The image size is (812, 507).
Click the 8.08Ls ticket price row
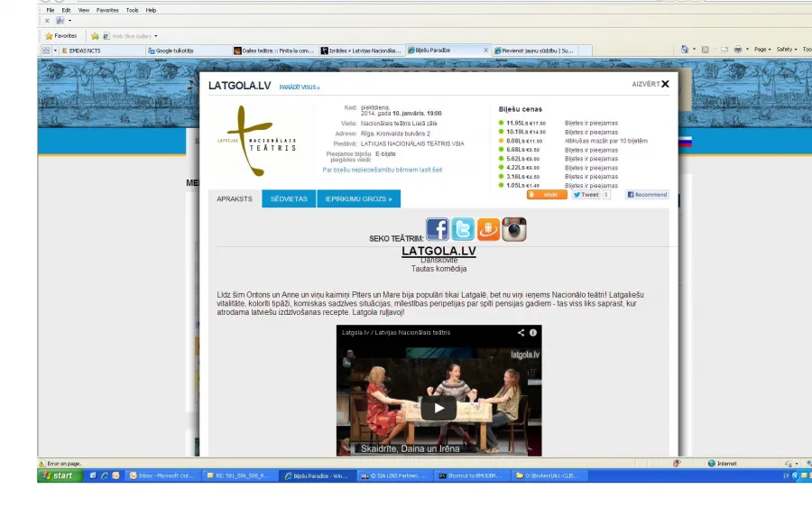[573, 141]
